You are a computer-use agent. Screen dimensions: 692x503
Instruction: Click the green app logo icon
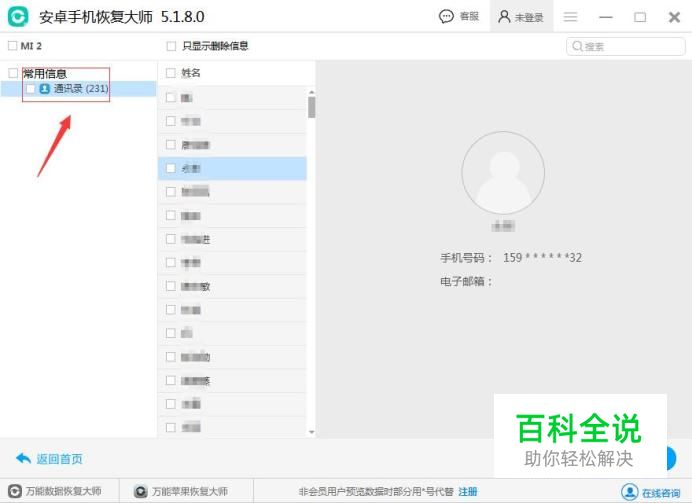tap(18, 17)
